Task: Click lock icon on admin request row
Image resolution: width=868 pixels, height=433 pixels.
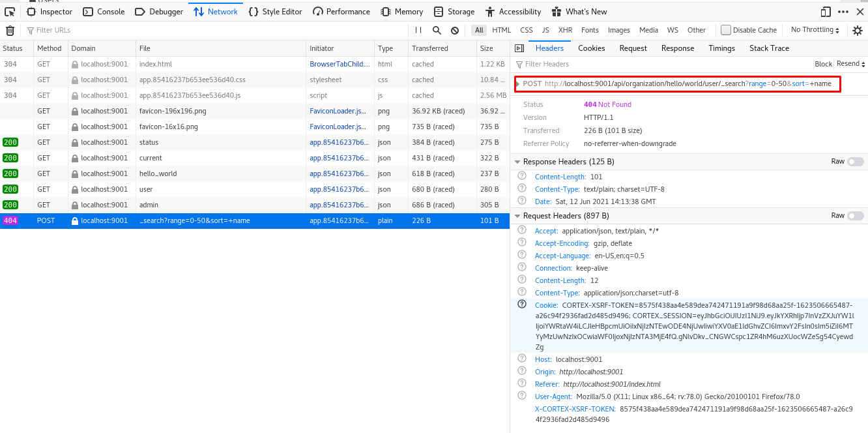Action: (x=75, y=205)
